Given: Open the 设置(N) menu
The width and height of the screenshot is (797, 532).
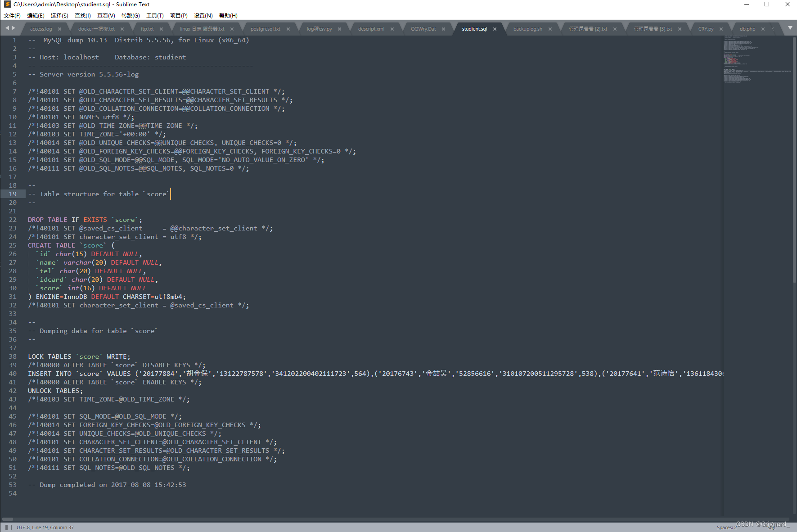Looking at the screenshot, I should [203, 15].
